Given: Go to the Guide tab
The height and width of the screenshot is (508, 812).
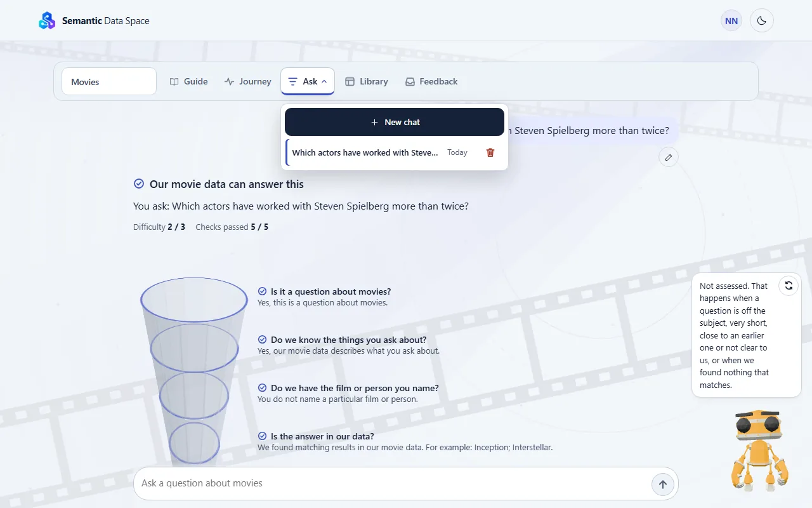Looking at the screenshot, I should (189, 81).
